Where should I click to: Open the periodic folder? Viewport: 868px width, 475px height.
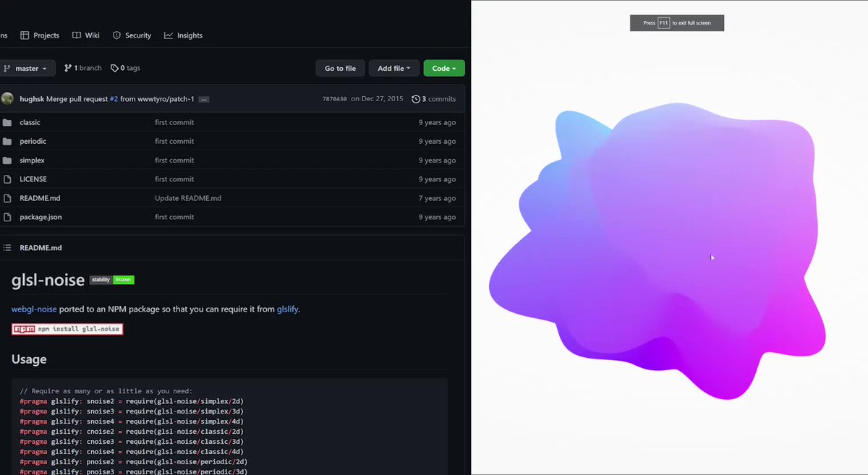click(33, 142)
